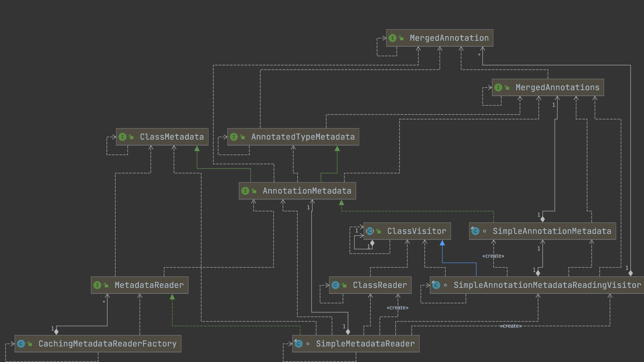The height and width of the screenshot is (362, 644).
Task: Click the interface icon on AnnotatedTypeMetadata
Action: pyautogui.click(x=234, y=137)
